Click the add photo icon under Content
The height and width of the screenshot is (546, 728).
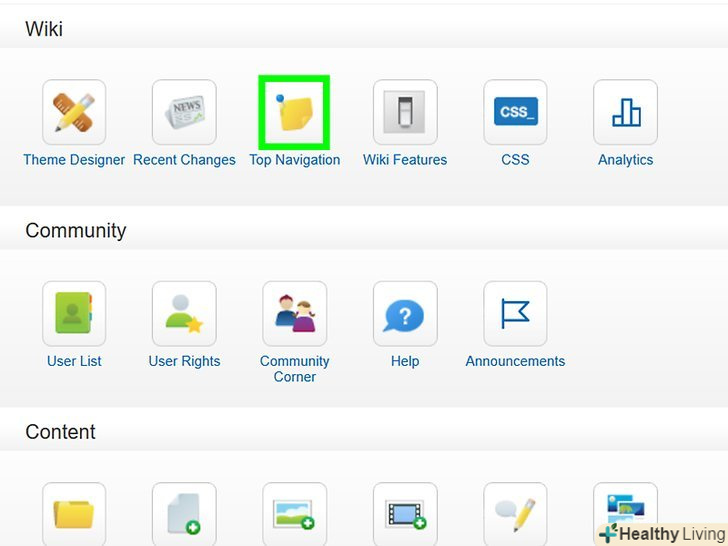tap(294, 514)
